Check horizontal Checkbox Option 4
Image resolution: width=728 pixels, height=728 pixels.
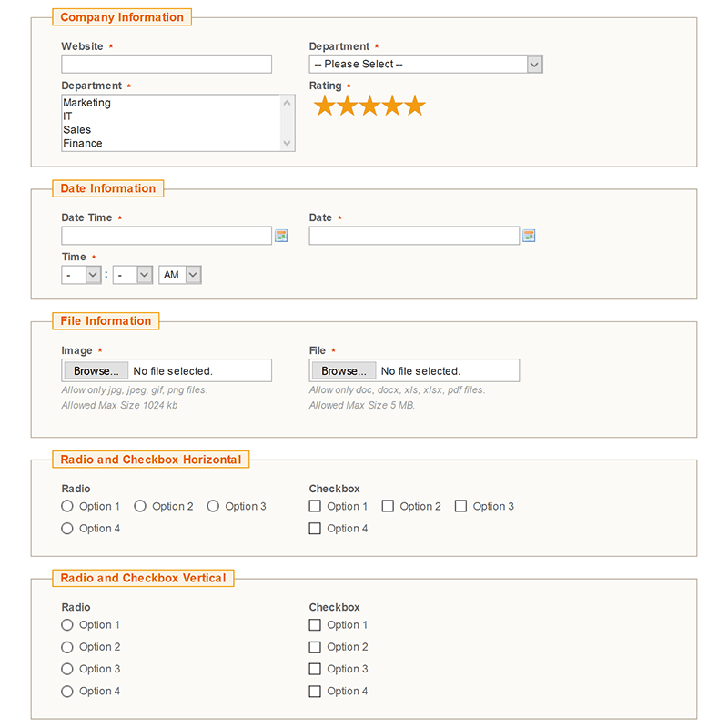click(315, 529)
